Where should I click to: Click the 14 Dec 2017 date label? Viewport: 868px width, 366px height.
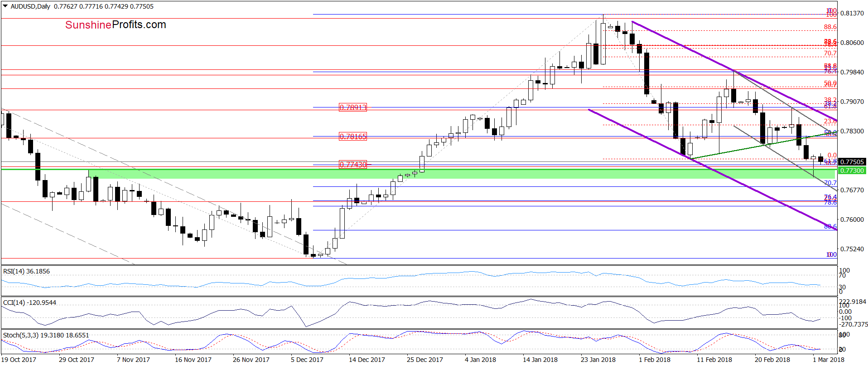367,360
